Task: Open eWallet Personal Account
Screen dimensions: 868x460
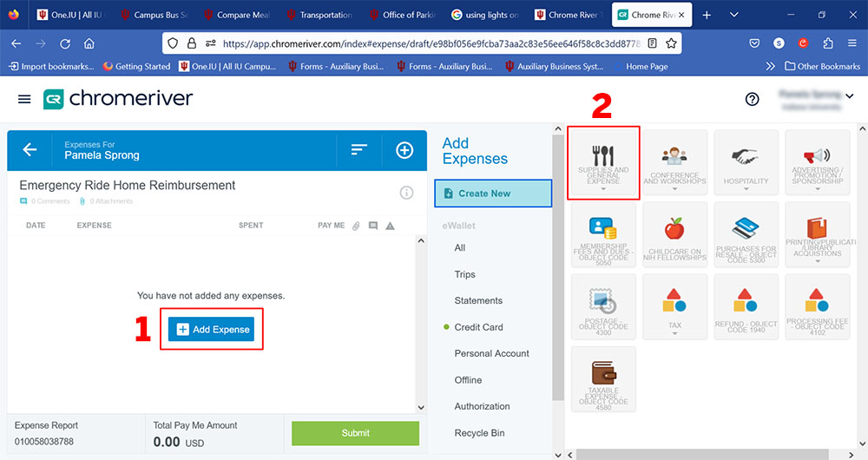Action: (x=491, y=353)
